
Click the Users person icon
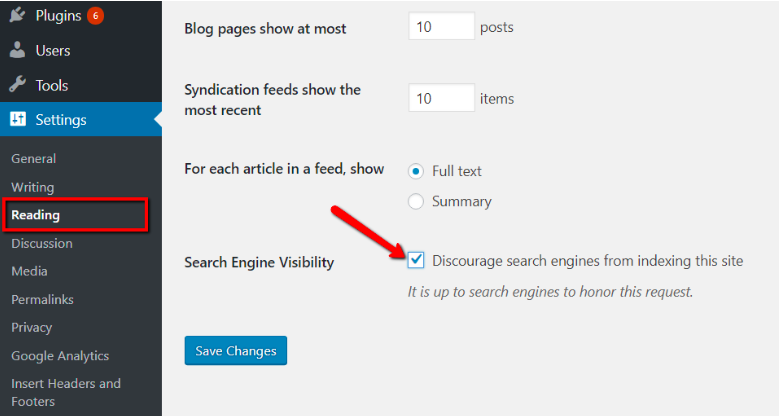[17, 50]
